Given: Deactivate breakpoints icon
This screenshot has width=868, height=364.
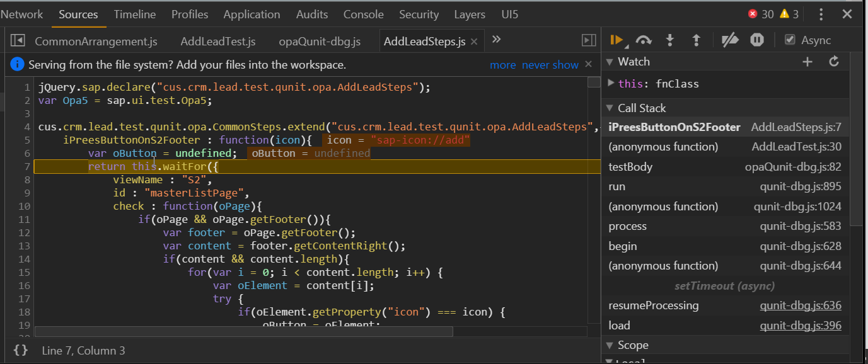Looking at the screenshot, I should coord(730,40).
